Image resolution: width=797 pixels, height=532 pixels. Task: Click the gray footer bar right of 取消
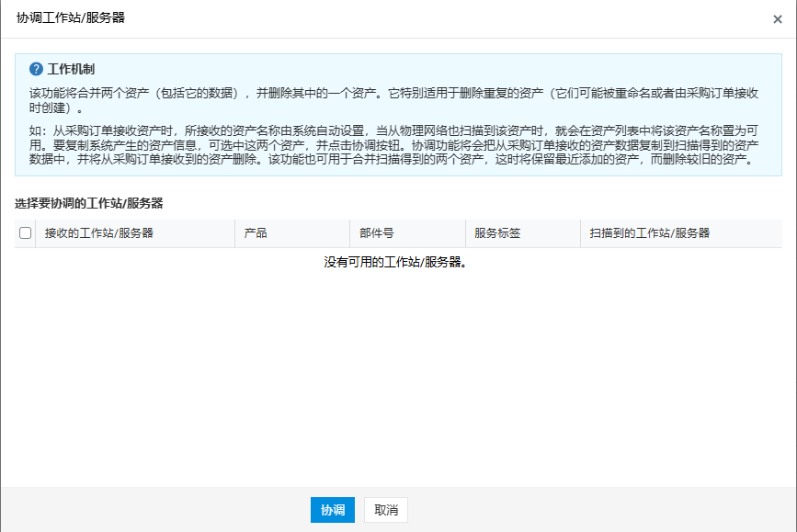598,510
